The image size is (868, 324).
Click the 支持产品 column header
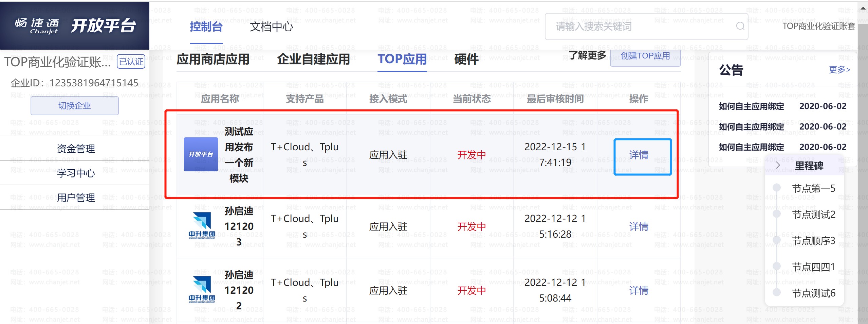(x=305, y=99)
